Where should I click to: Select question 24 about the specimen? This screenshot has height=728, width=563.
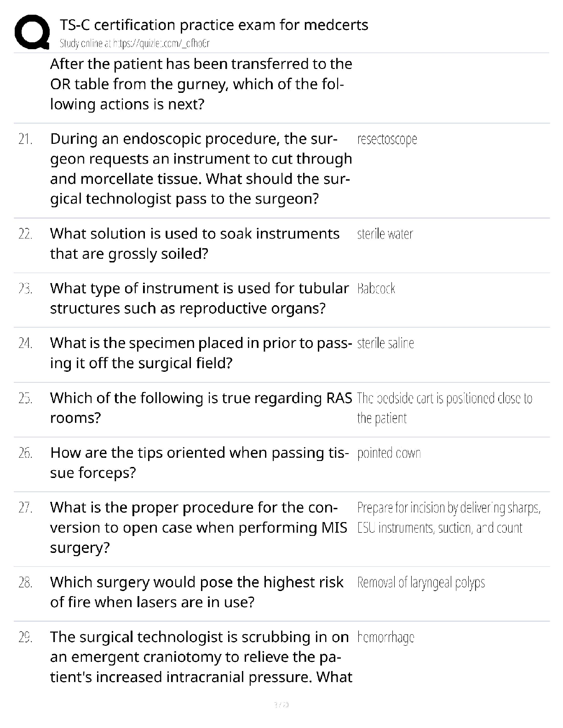[x=201, y=353]
